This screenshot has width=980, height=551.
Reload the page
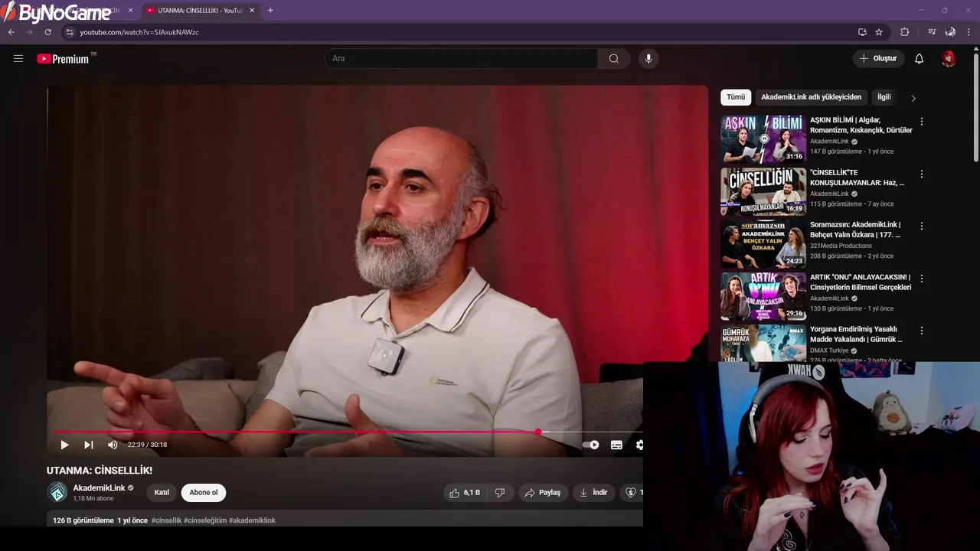point(48,32)
